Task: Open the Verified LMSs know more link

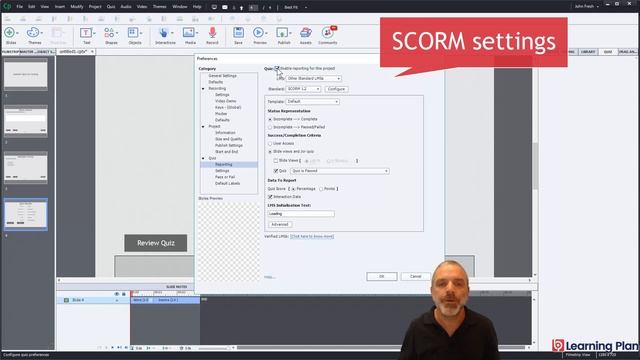Action: [312, 236]
